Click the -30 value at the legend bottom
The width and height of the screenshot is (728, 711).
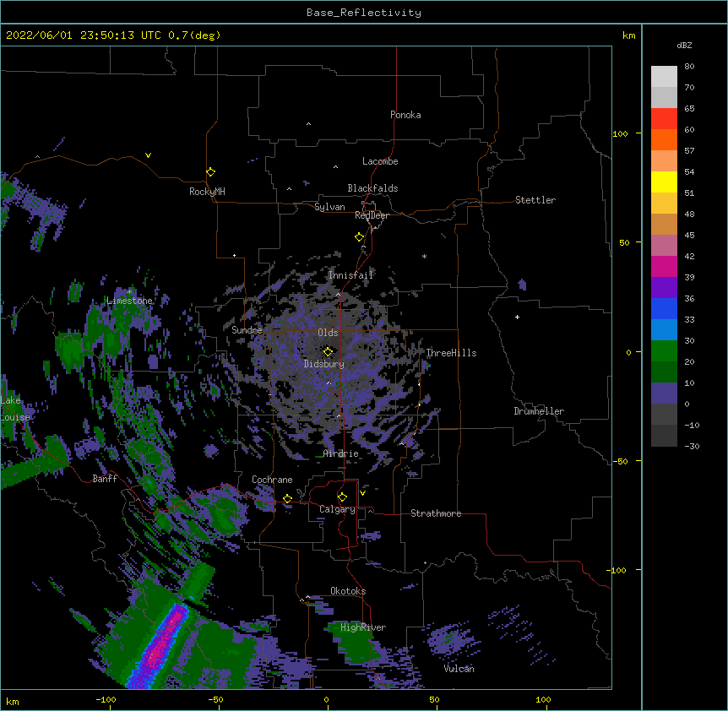coord(692,446)
